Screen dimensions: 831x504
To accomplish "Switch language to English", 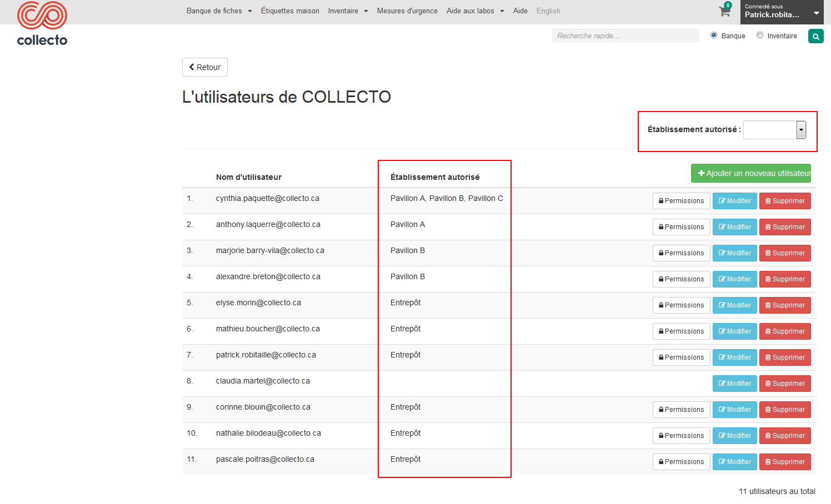I will 548,11.
